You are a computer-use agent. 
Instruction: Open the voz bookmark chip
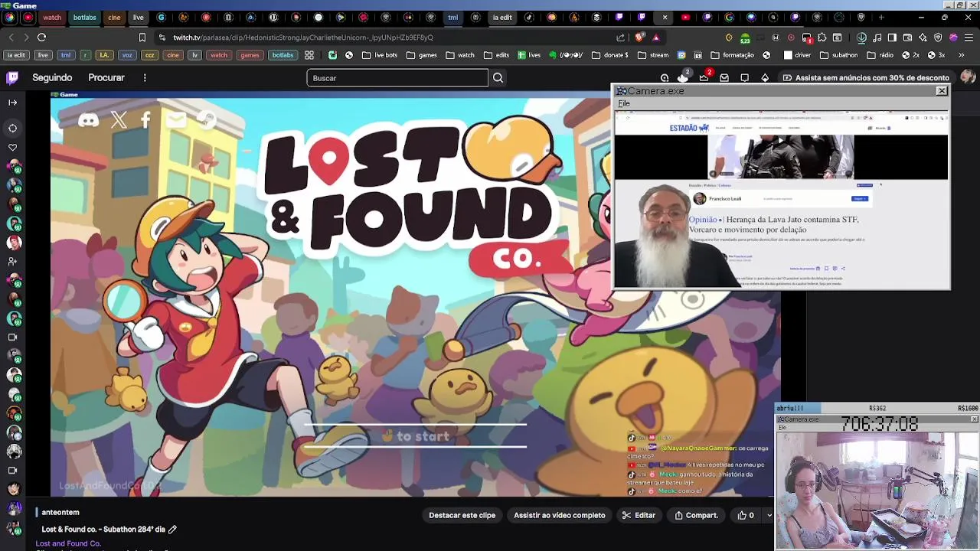[127, 55]
